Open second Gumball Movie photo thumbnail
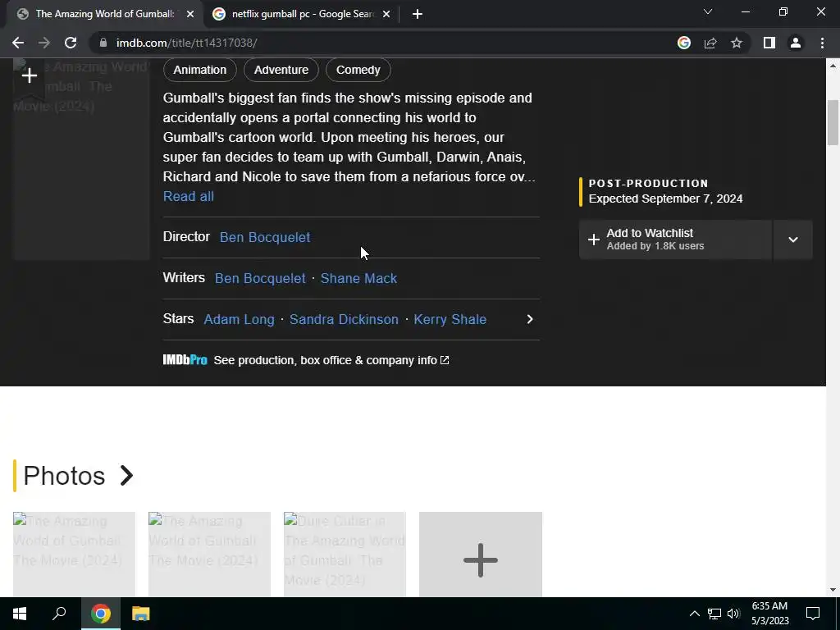 [x=209, y=555]
